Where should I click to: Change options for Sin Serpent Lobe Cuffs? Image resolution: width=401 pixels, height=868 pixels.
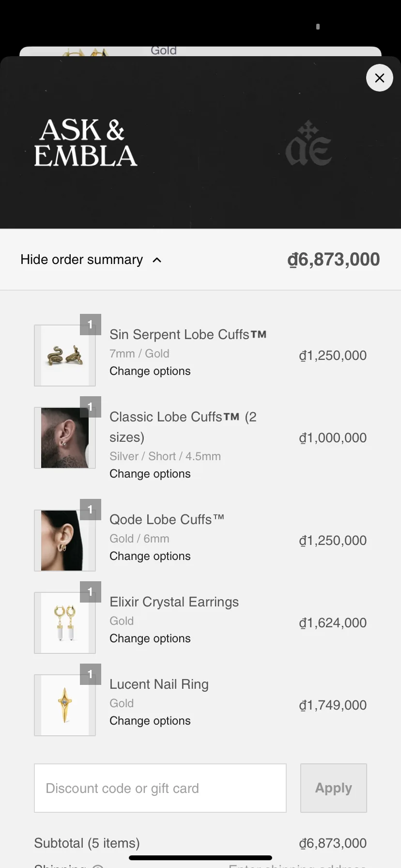[150, 371]
